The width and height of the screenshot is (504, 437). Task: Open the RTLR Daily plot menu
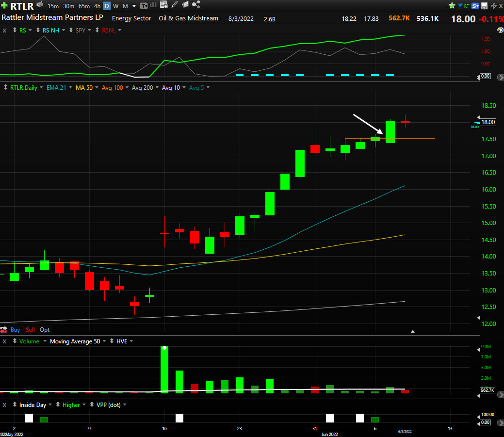coord(23,87)
